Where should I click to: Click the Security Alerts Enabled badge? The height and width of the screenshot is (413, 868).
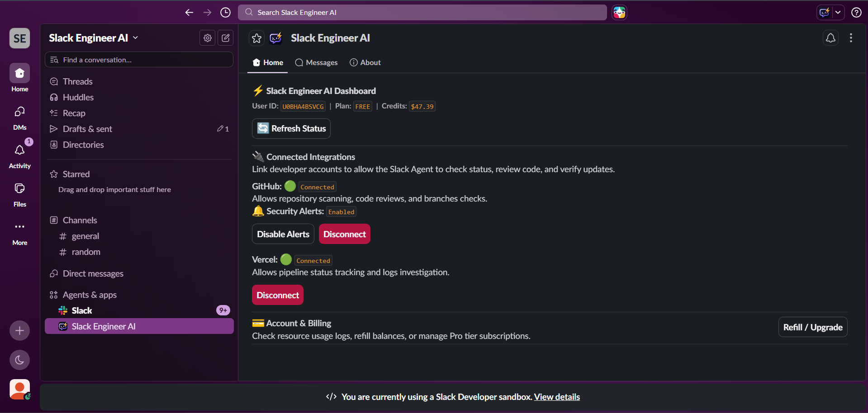(x=342, y=212)
